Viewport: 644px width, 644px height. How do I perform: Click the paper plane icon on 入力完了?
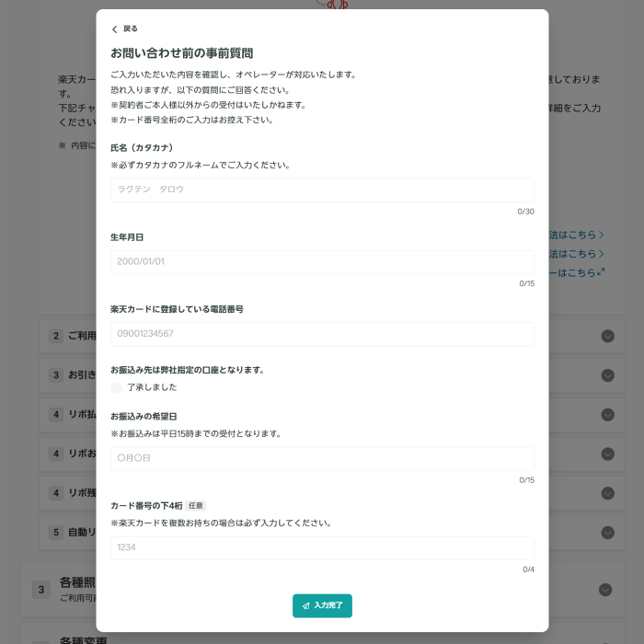tap(306, 605)
